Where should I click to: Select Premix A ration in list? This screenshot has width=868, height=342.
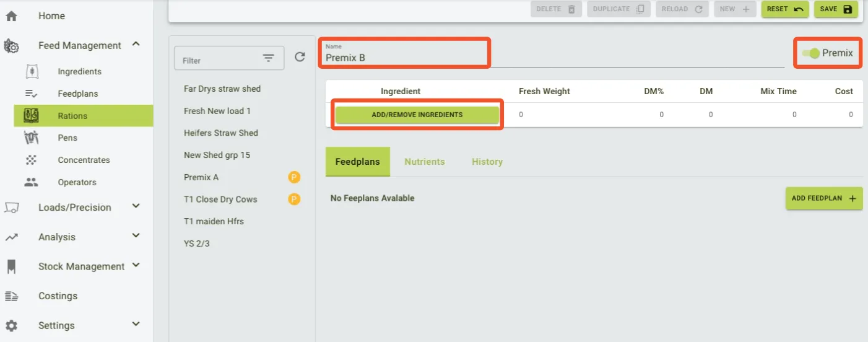pyautogui.click(x=201, y=177)
